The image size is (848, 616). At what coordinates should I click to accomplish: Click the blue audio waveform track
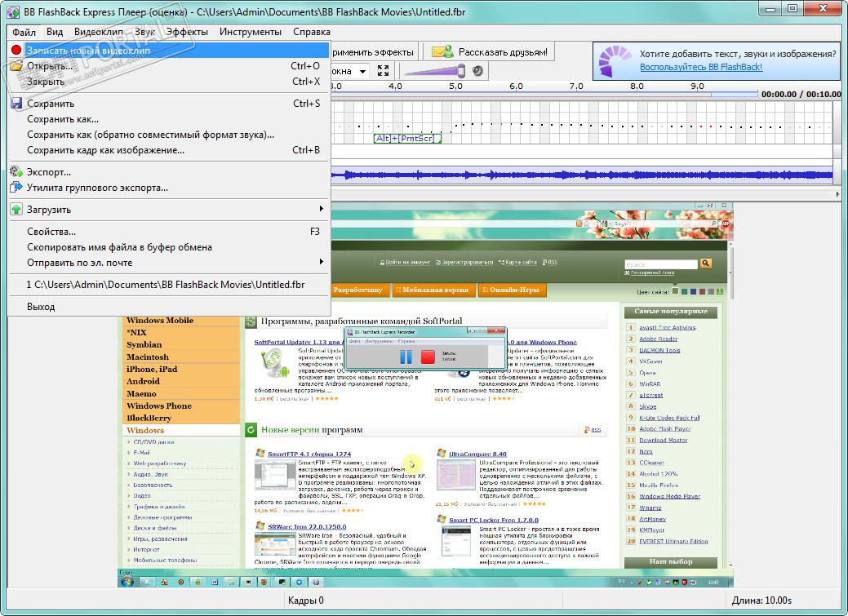(583, 175)
